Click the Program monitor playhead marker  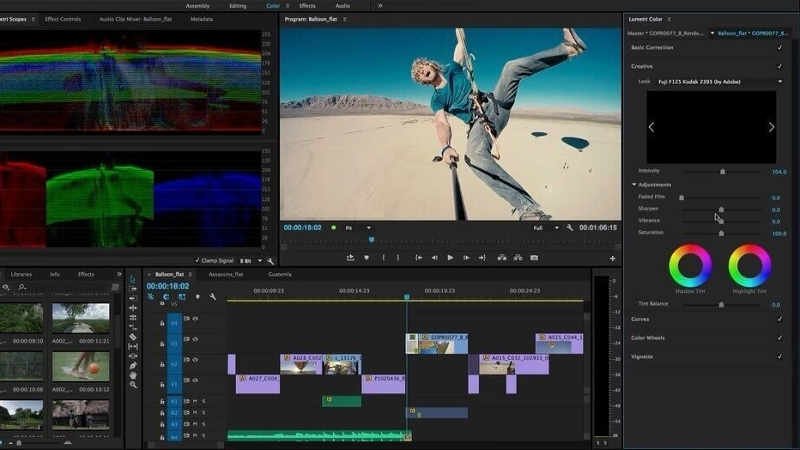tap(371, 239)
